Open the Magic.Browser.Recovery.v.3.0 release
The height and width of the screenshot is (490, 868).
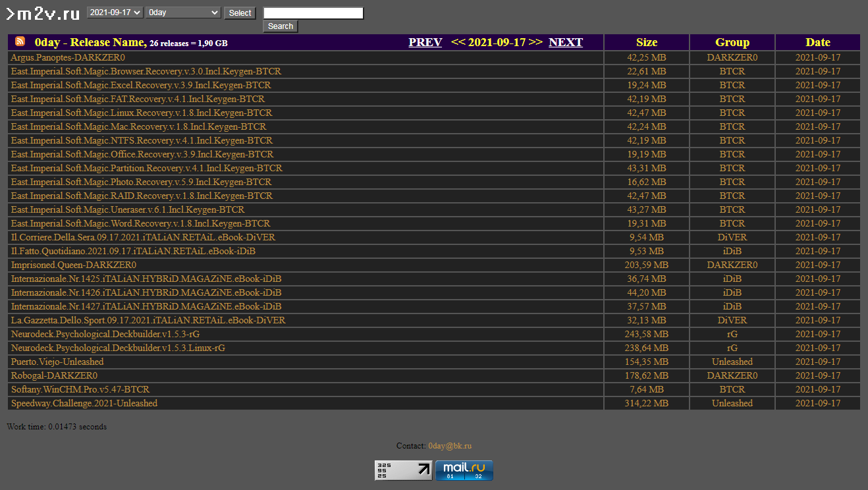146,71
